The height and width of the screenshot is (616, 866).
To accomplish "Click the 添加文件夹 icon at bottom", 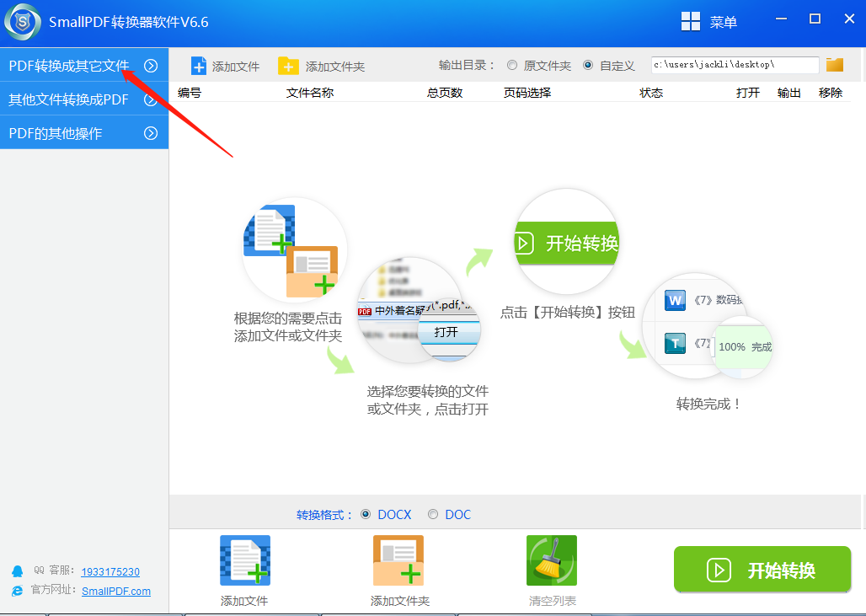I will click(398, 560).
